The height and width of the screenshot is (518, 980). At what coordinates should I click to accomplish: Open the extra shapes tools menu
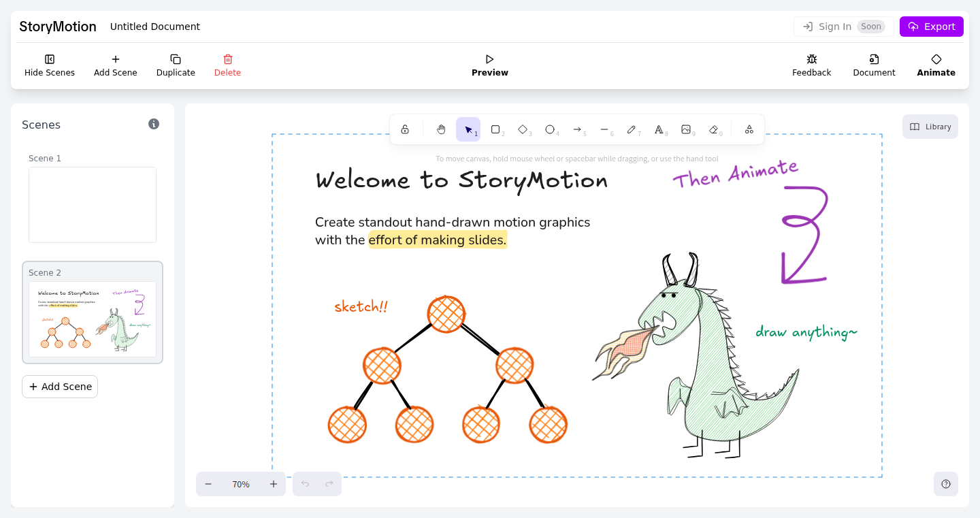[x=749, y=129]
